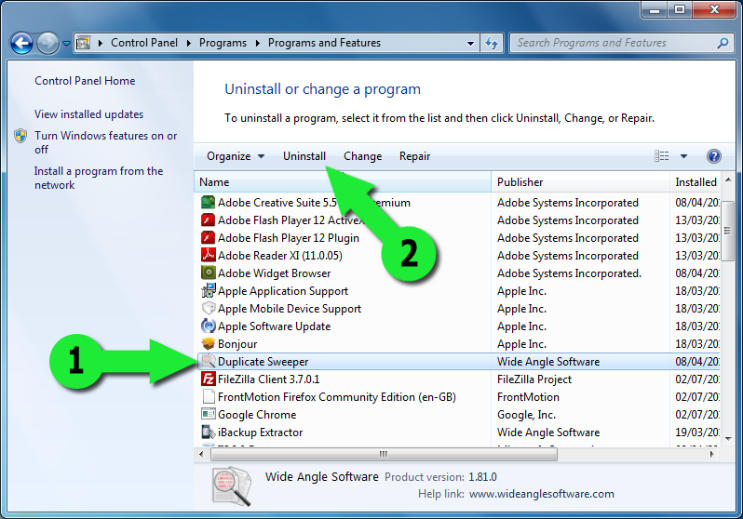
Task: Open Install a program from the network
Action: [x=99, y=178]
